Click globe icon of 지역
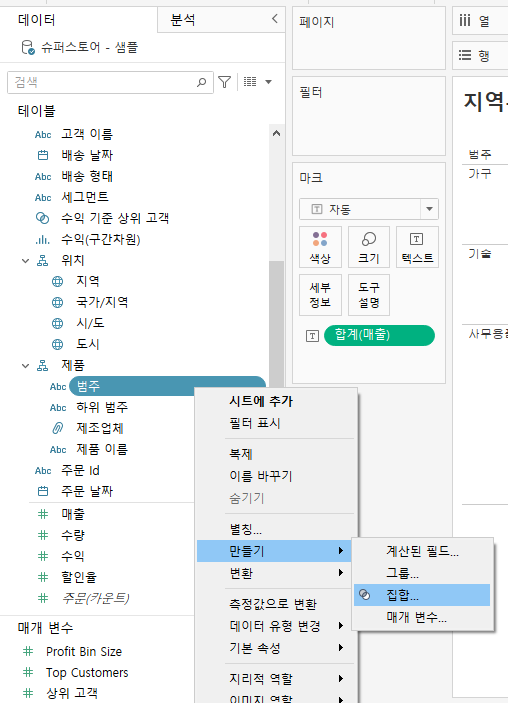The width and height of the screenshot is (508, 703). pyautogui.click(x=57, y=281)
